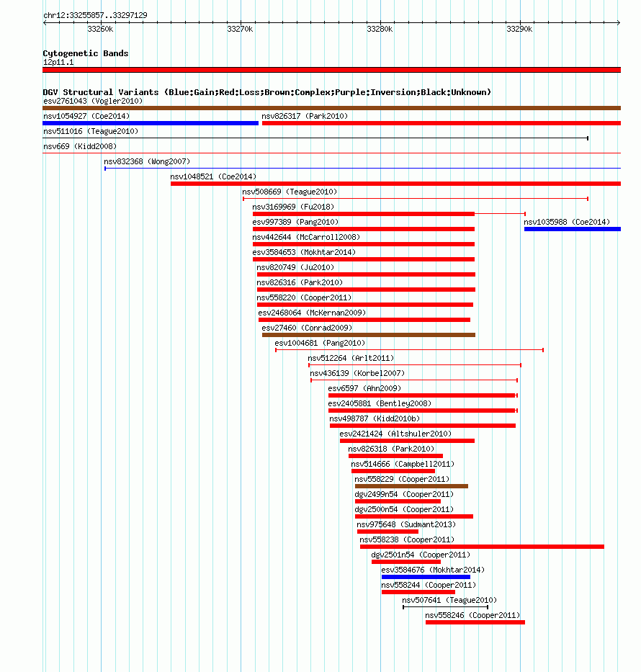
Task: Open nsv558238 (Cooper2011) variant
Action: click(407, 540)
